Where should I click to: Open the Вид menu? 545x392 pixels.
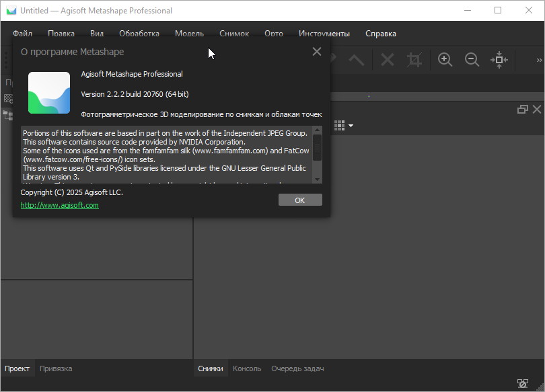pos(97,34)
